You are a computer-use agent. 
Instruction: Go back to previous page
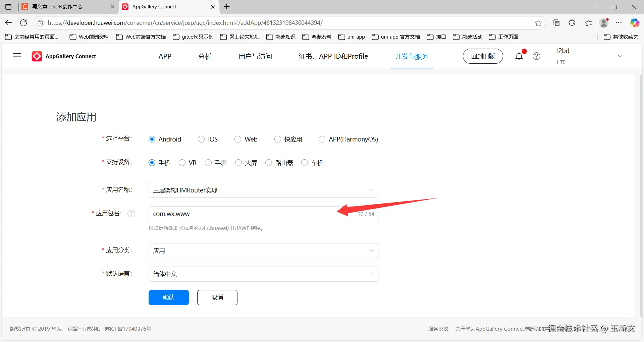click(x=8, y=23)
